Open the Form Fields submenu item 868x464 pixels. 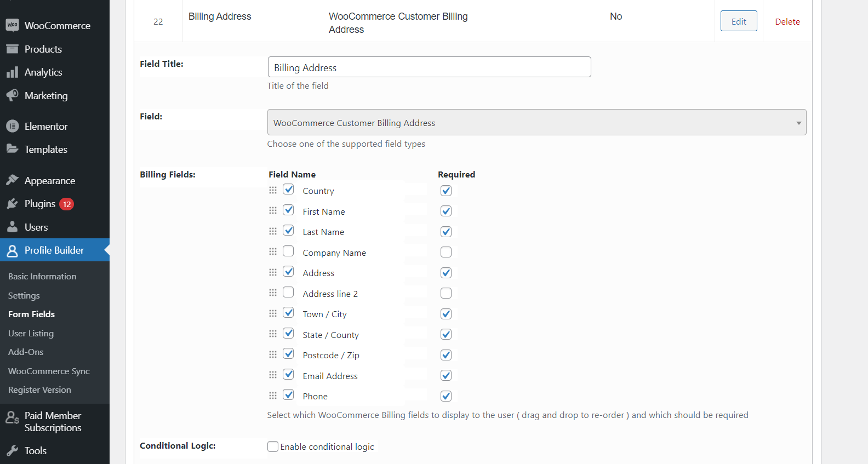(x=31, y=314)
